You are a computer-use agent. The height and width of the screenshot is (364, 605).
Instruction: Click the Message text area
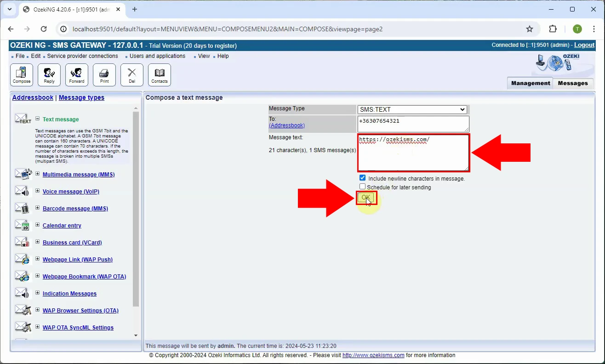(x=413, y=153)
